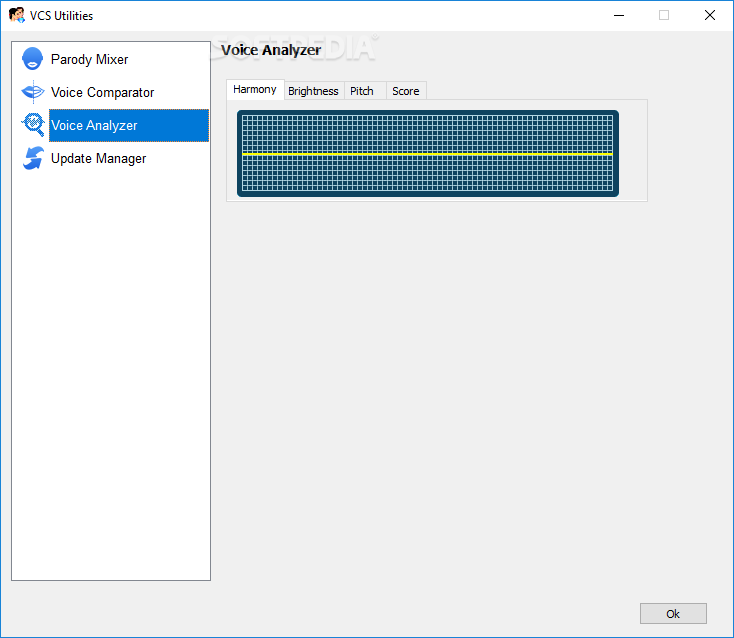Click the harmony graph display
Screen dimensions: 734x638
click(428, 154)
